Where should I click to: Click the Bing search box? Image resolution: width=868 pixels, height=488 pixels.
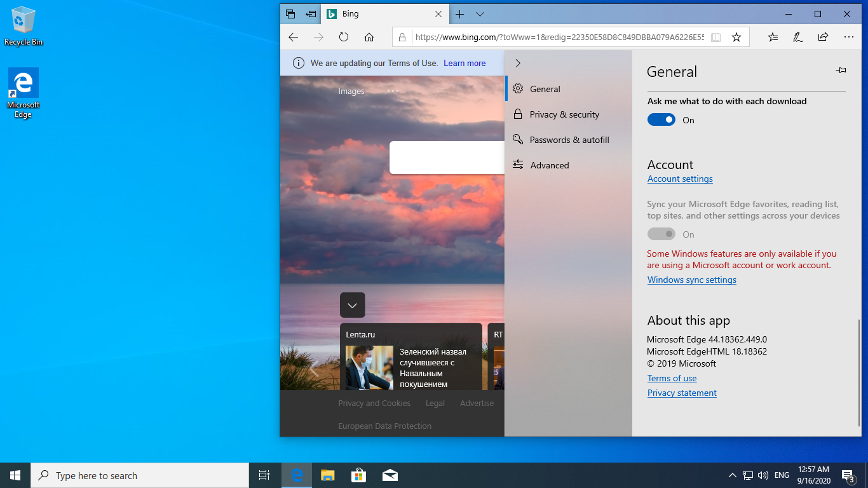447,157
